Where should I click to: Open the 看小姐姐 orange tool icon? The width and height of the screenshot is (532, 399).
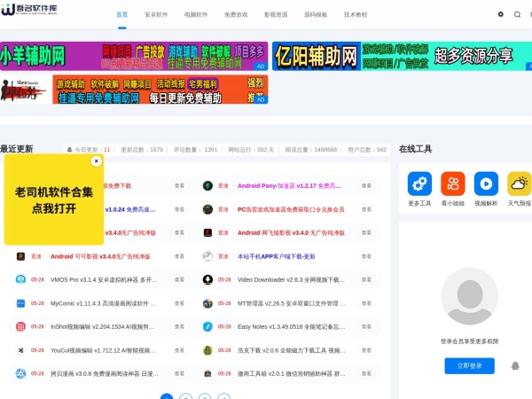pyautogui.click(x=452, y=184)
